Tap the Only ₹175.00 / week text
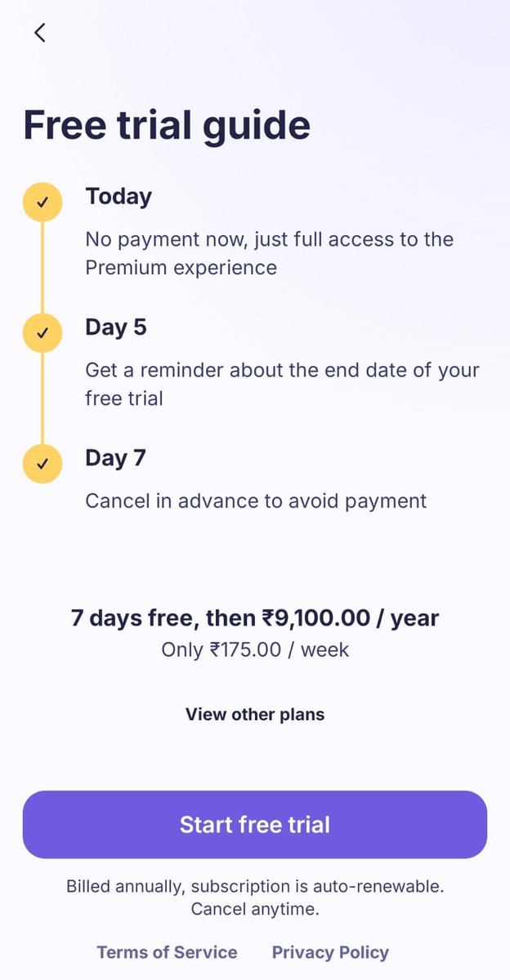Screen dimensions: 510x980 255,650
